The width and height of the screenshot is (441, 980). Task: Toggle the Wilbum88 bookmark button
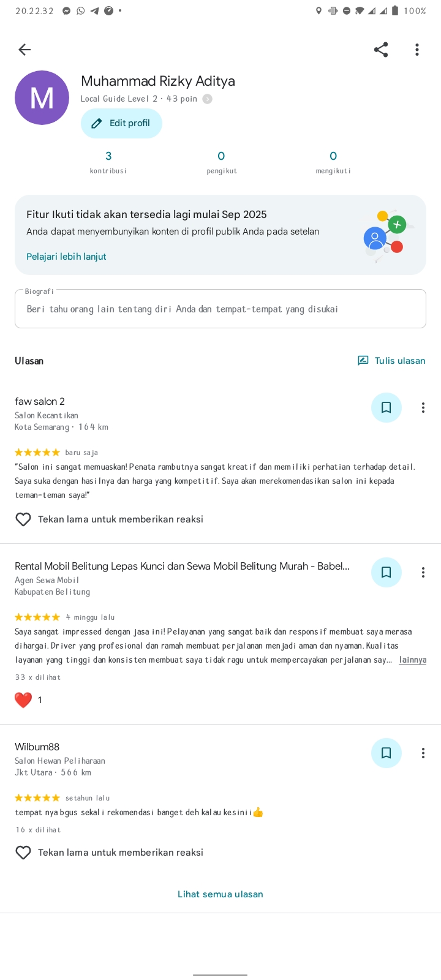(x=386, y=753)
